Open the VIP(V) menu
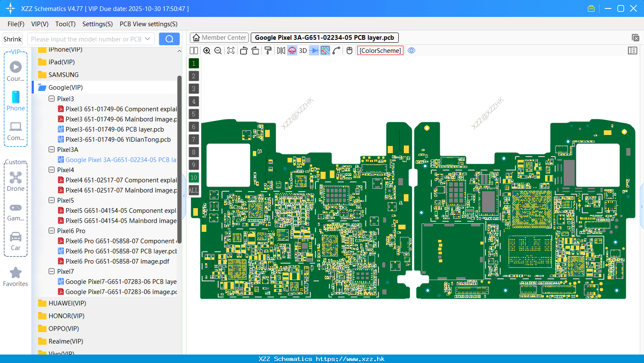 click(40, 24)
